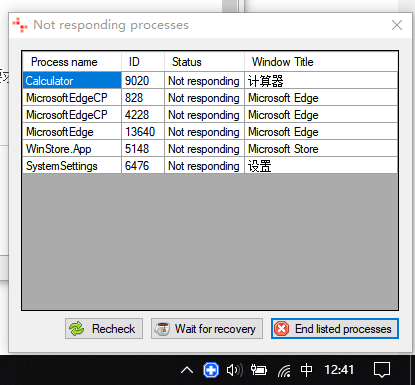Click the ID cell 13640
This screenshot has width=415, height=385.
point(143,132)
